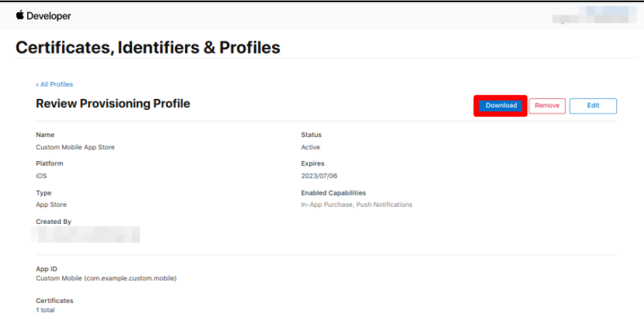The width and height of the screenshot is (644, 328).
Task: Click the Active status value
Action: click(311, 147)
